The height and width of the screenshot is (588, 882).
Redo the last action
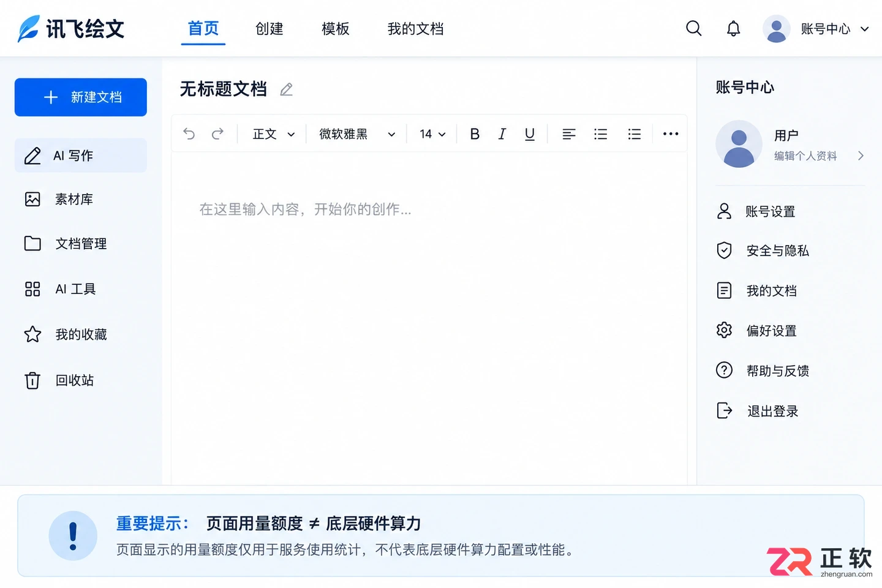click(217, 134)
